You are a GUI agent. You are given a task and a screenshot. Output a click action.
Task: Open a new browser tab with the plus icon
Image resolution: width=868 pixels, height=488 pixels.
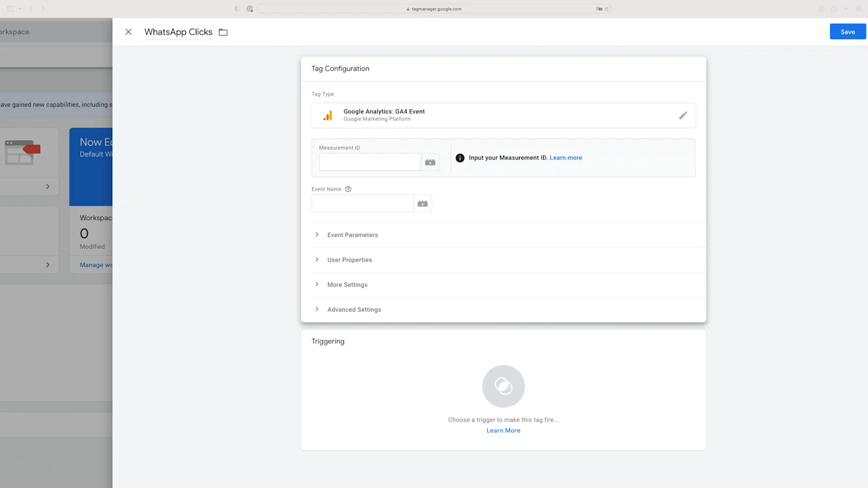[x=846, y=9]
